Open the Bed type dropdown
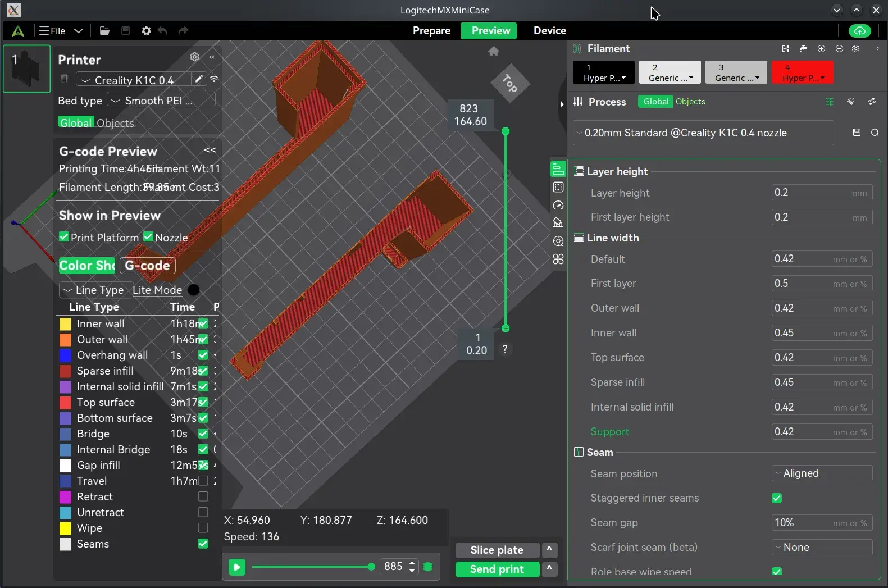Image resolution: width=888 pixels, height=588 pixels. [x=161, y=101]
